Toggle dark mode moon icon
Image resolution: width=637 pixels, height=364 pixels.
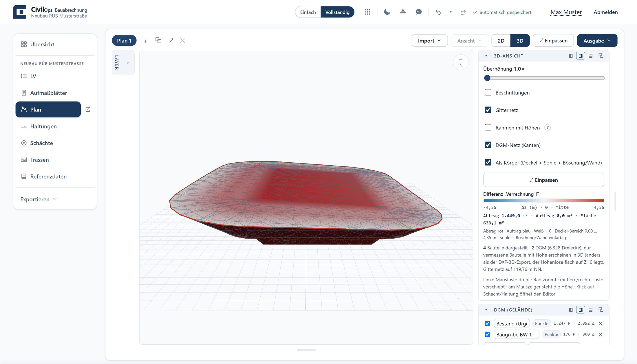click(x=387, y=12)
